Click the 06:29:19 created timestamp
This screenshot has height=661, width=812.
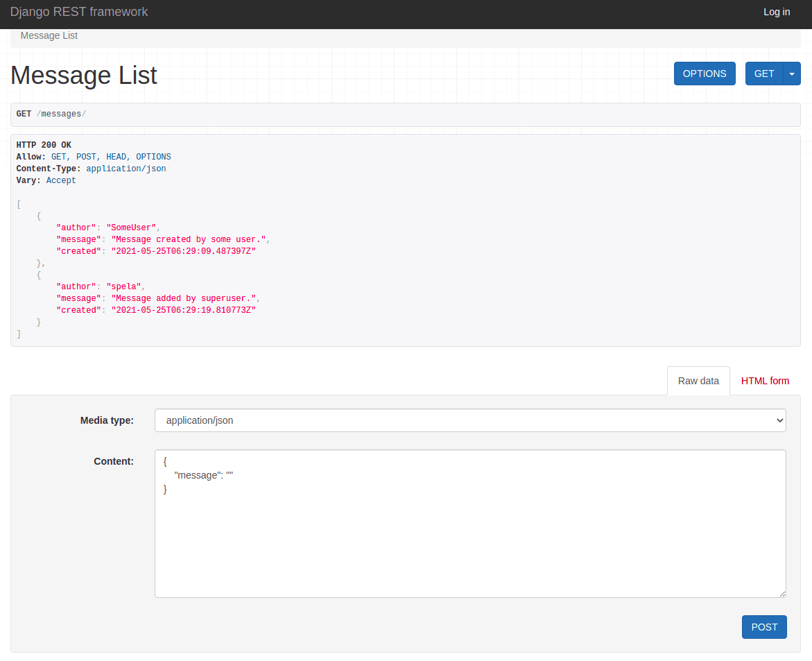pos(183,310)
